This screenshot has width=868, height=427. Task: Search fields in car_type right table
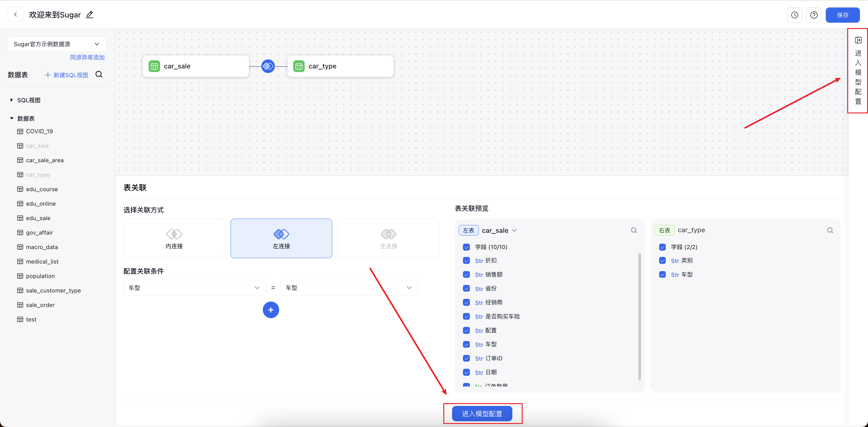point(830,230)
